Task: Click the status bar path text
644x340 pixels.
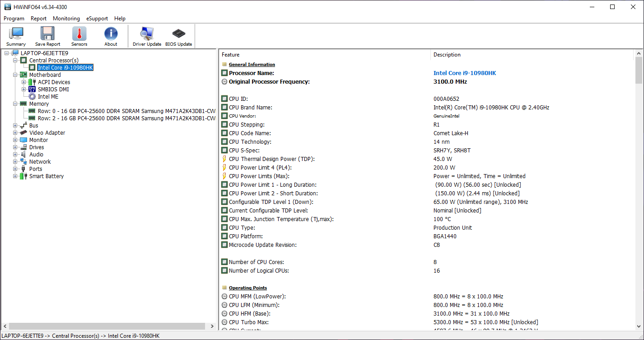Action: coord(80,336)
